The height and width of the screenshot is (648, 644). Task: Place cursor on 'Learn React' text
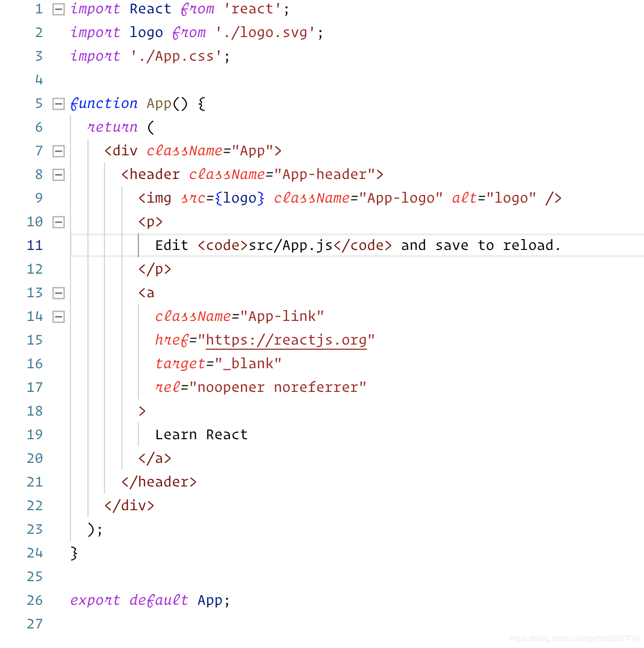(201, 435)
